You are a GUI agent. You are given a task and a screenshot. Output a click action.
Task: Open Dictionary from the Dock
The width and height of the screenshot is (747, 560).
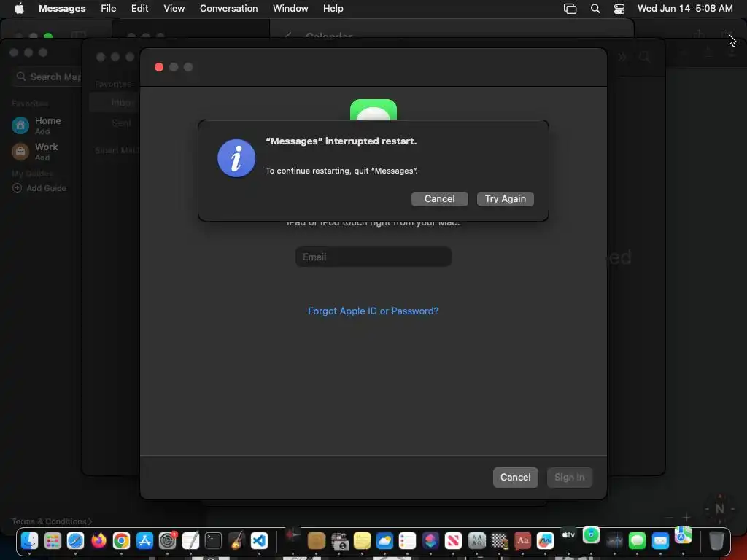pyautogui.click(x=522, y=541)
